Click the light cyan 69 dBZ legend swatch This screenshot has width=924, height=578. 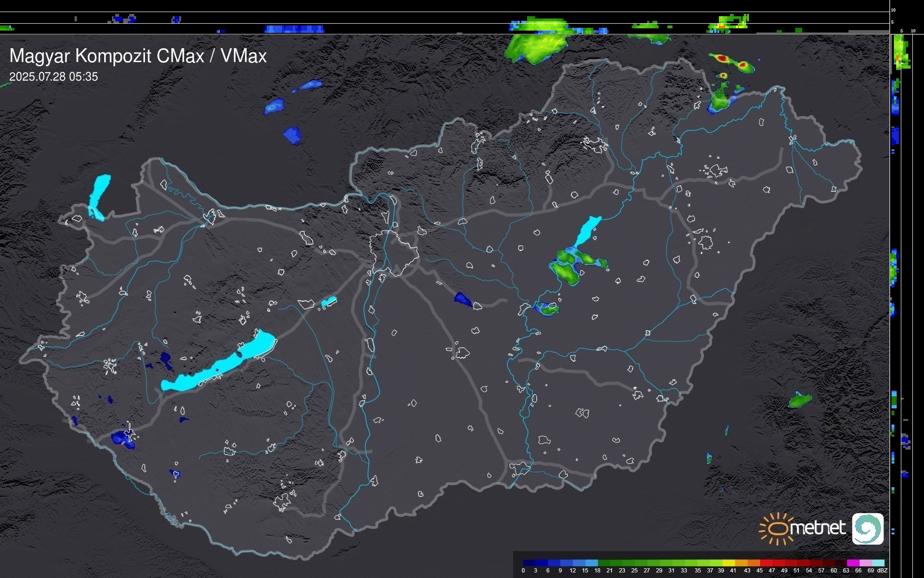[x=878, y=563]
